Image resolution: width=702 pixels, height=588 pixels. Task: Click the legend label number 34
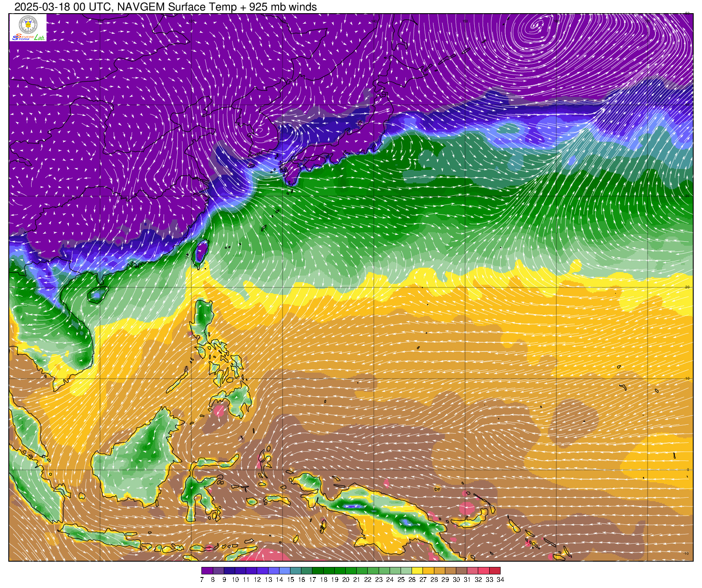(500, 580)
